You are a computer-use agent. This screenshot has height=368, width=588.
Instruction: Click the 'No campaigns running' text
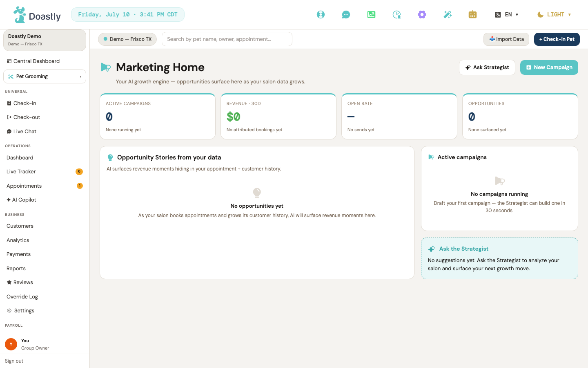[x=499, y=194]
